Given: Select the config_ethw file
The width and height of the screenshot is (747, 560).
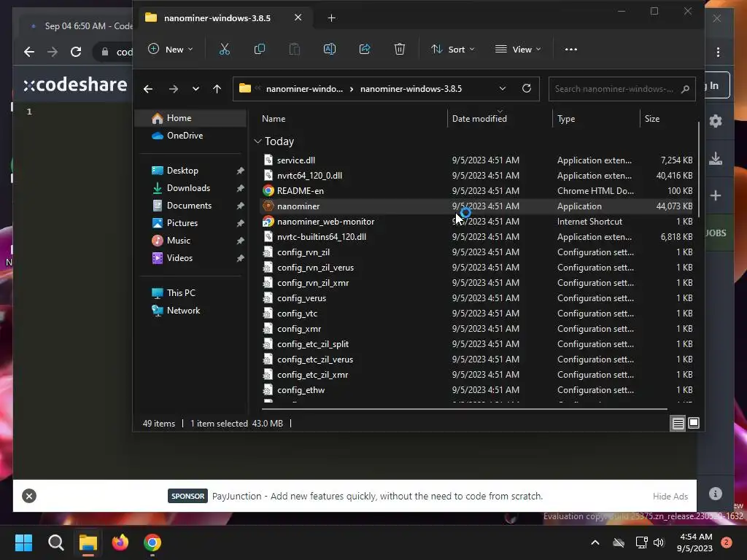Looking at the screenshot, I should [477, 390].
